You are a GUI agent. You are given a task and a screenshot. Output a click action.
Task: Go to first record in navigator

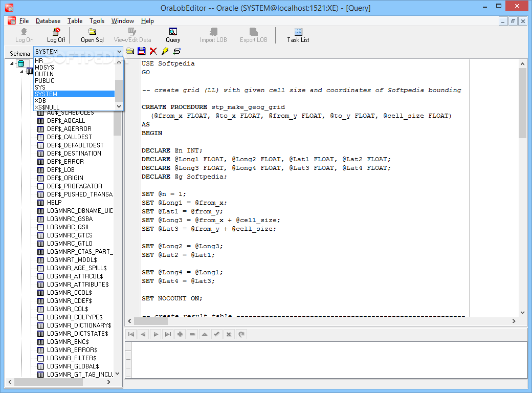tap(131, 334)
